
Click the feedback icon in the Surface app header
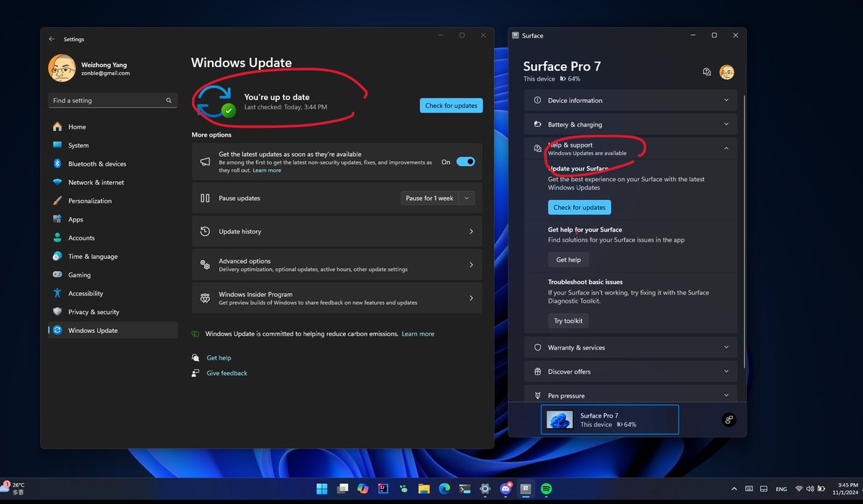pyautogui.click(x=707, y=72)
